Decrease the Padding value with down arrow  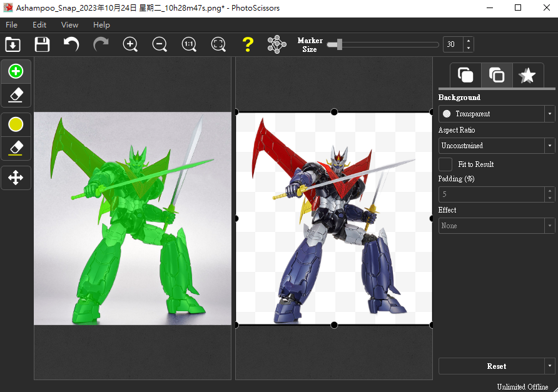pyautogui.click(x=549, y=198)
